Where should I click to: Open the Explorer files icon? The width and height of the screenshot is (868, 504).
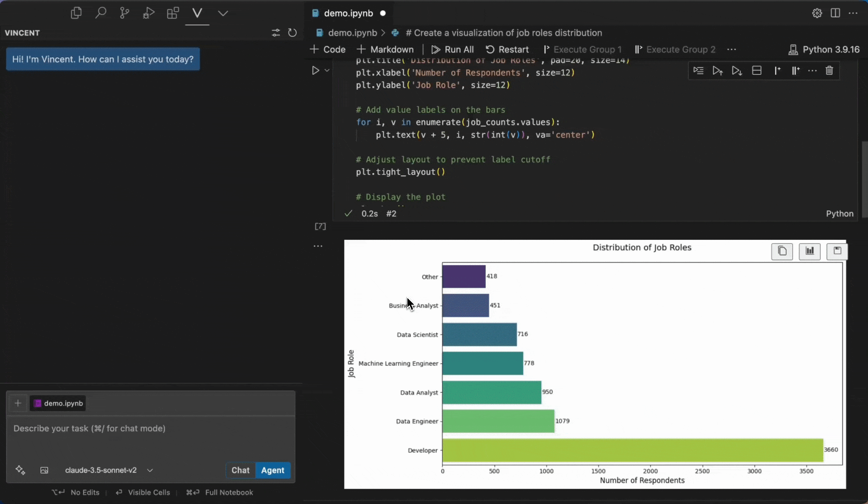(x=76, y=13)
